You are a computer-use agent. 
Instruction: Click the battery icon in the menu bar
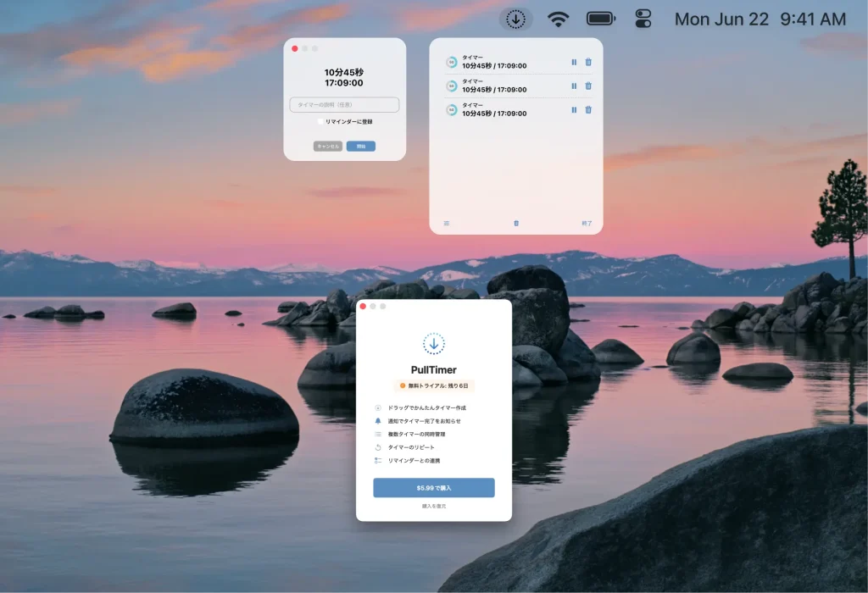[x=601, y=19]
